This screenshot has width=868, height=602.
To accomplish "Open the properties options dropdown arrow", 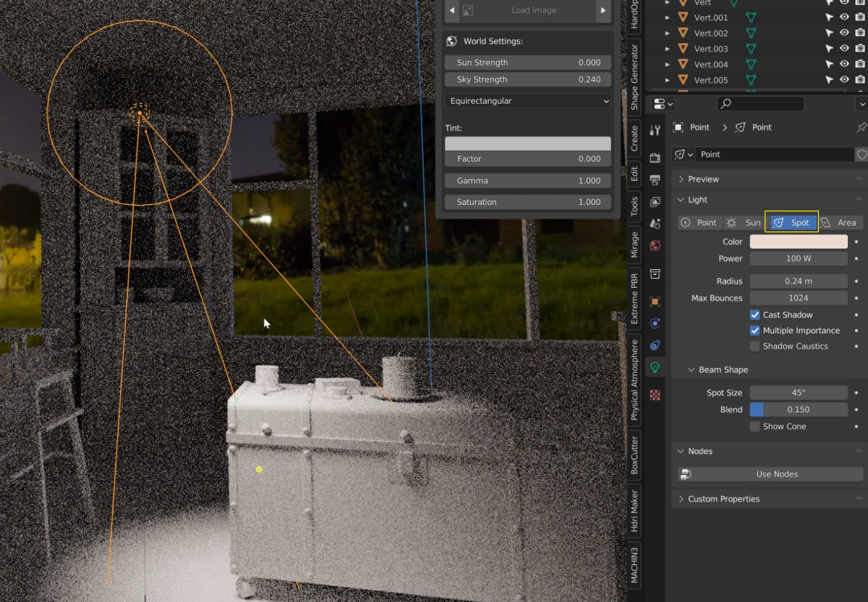I will pyautogui.click(x=862, y=104).
